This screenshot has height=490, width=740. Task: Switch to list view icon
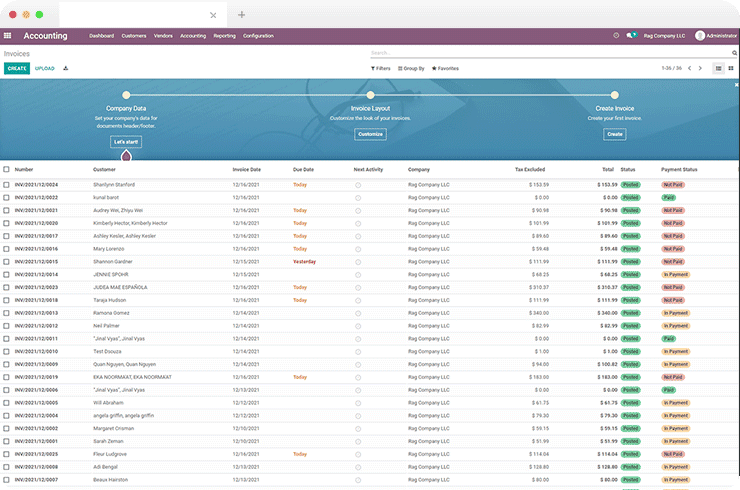tap(718, 68)
